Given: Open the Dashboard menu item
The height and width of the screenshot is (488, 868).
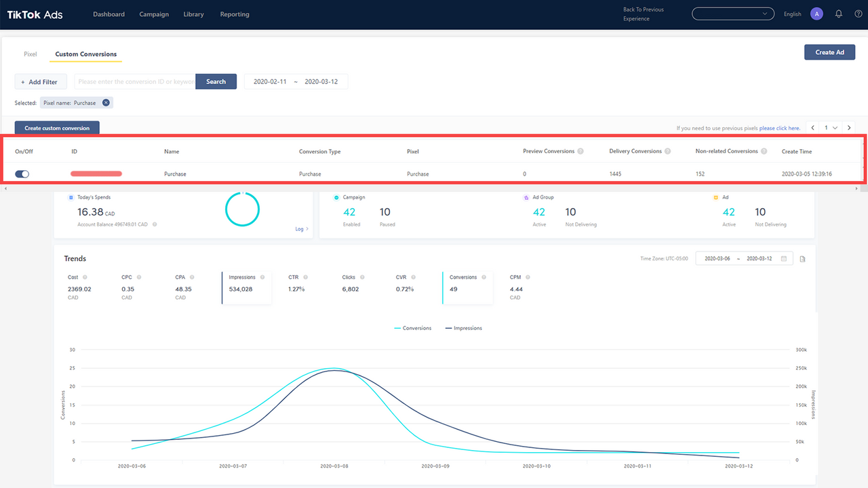Looking at the screenshot, I should [x=108, y=14].
